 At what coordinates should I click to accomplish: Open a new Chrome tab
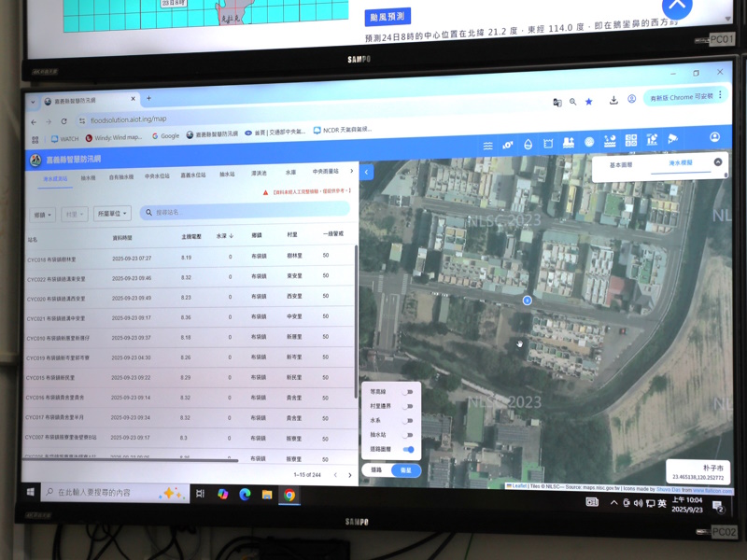(148, 98)
